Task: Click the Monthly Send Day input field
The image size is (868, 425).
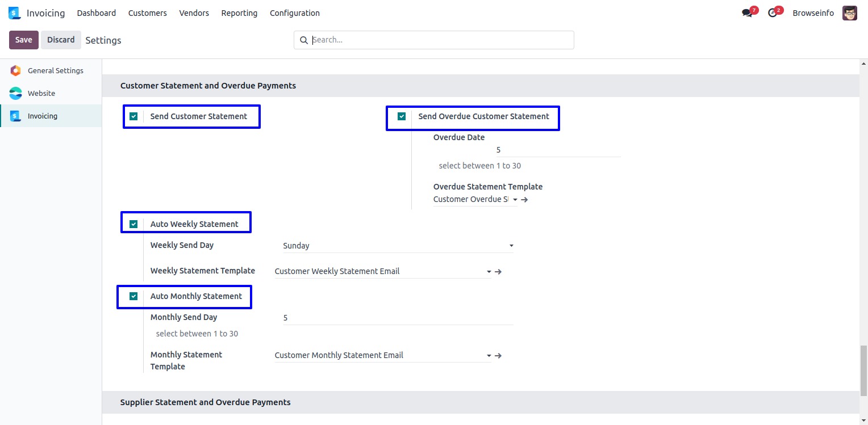Action: point(398,318)
